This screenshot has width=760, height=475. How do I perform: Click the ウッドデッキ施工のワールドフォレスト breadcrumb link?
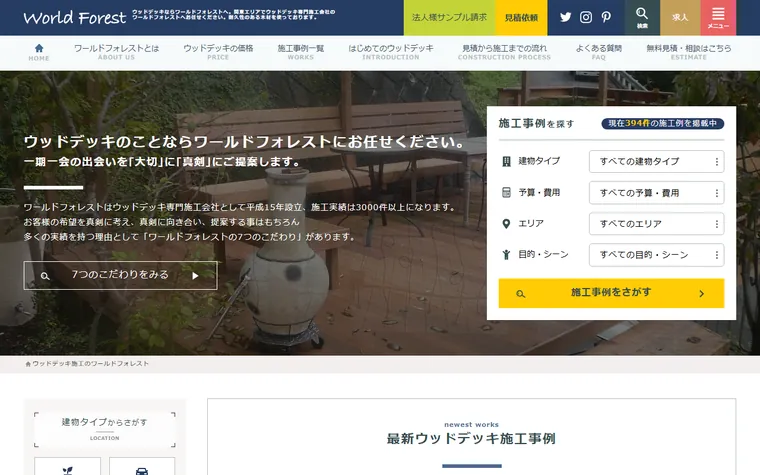tap(91, 364)
